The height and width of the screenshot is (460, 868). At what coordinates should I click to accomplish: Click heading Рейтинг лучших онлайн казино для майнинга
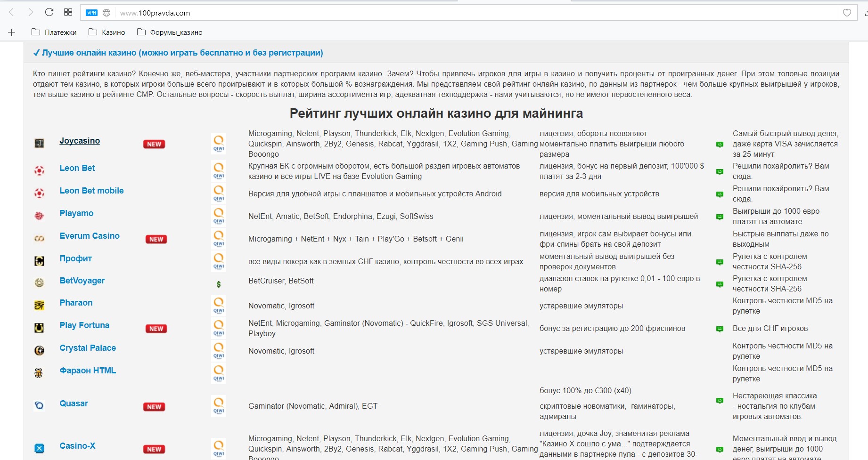[x=436, y=113]
